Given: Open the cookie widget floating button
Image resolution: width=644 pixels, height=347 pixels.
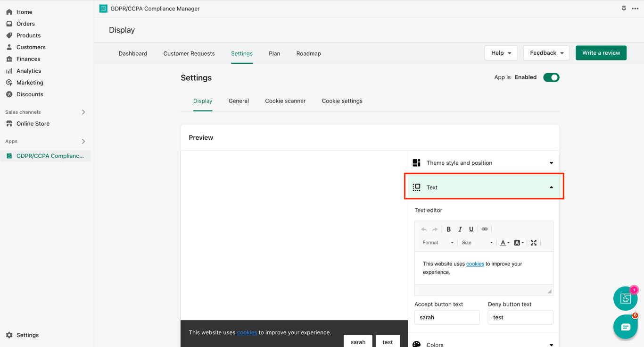Looking at the screenshot, I should (626, 298).
